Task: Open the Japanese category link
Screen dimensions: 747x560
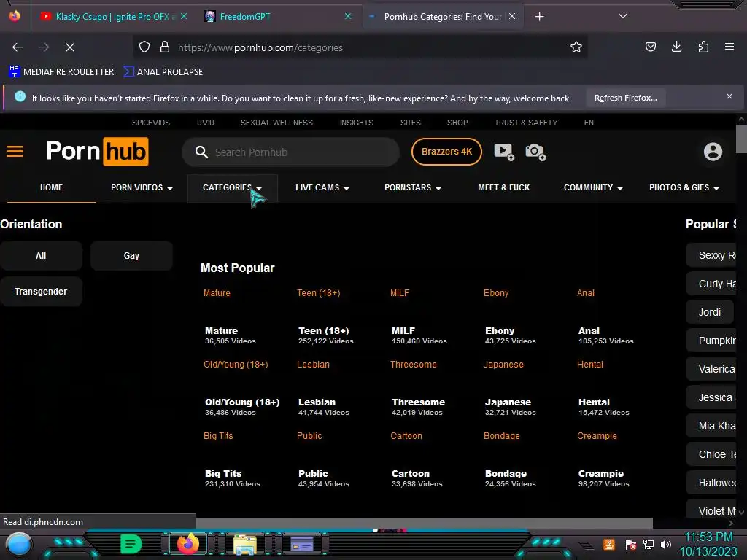Action: [x=503, y=365]
